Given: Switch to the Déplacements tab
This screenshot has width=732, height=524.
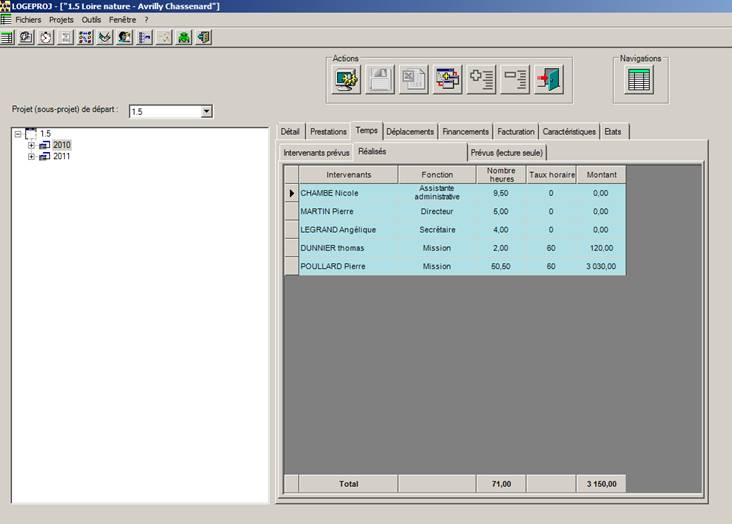Looking at the screenshot, I should [x=410, y=131].
